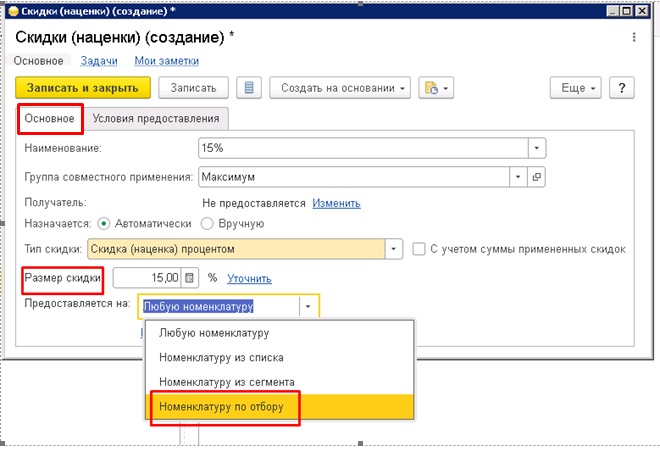This screenshot has width=660, height=453.
Task: Expand the Тип скидки dropdown arrow
Action: tap(394, 249)
